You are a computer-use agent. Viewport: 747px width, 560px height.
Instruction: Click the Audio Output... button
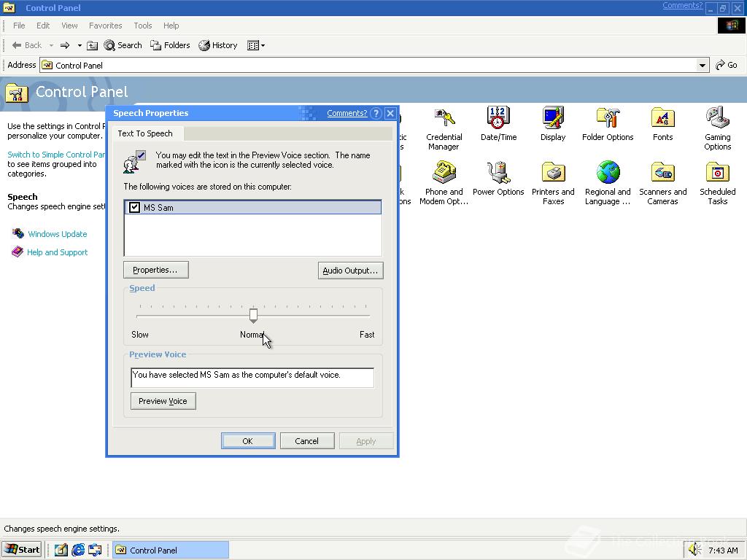[x=350, y=271]
